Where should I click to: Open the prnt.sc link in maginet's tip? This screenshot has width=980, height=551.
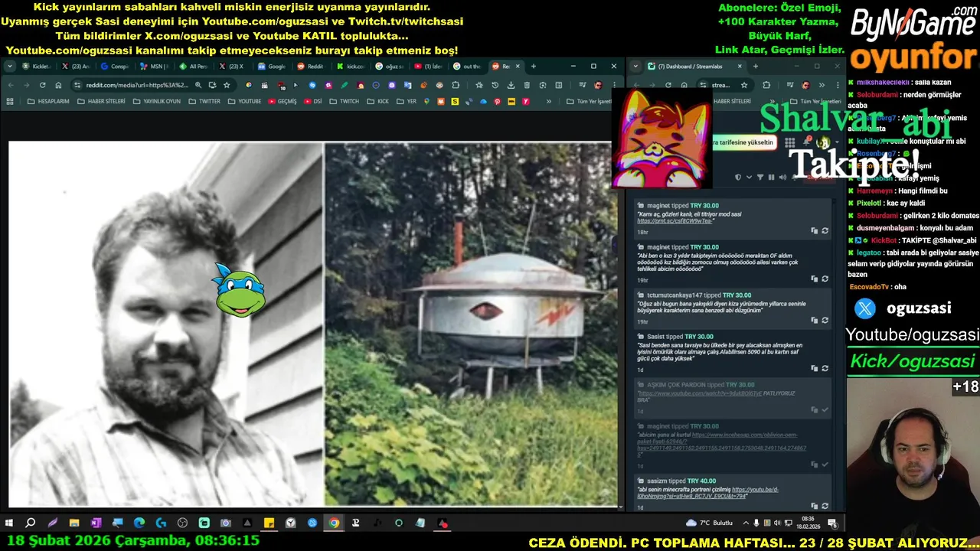click(675, 221)
